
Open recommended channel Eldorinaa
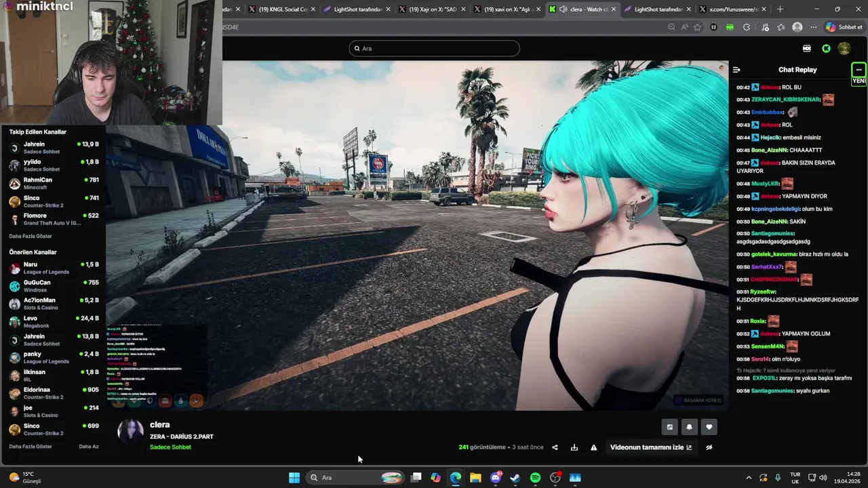click(x=54, y=393)
